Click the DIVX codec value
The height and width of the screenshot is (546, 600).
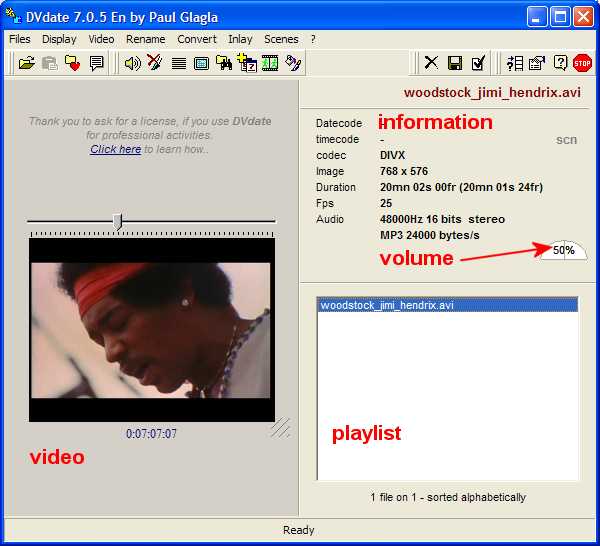(x=392, y=155)
